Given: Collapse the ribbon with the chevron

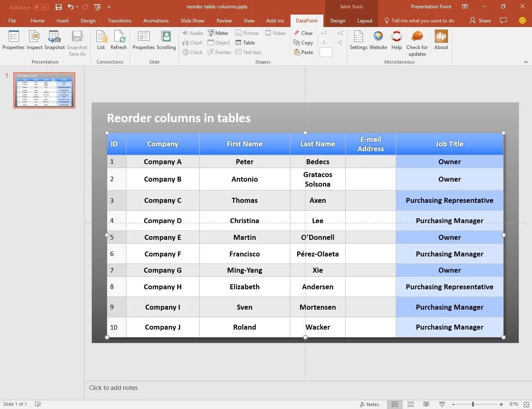Looking at the screenshot, I should pyautogui.click(x=526, y=62).
